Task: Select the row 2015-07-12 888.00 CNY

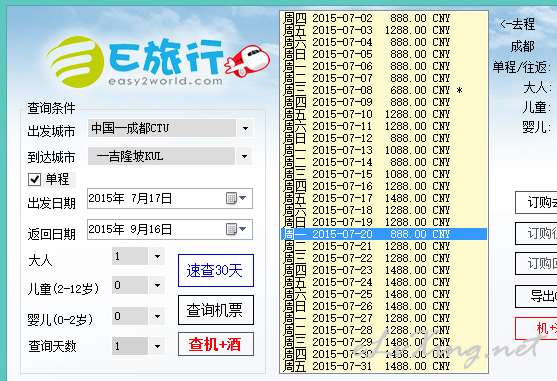Action: pyautogui.click(x=384, y=138)
